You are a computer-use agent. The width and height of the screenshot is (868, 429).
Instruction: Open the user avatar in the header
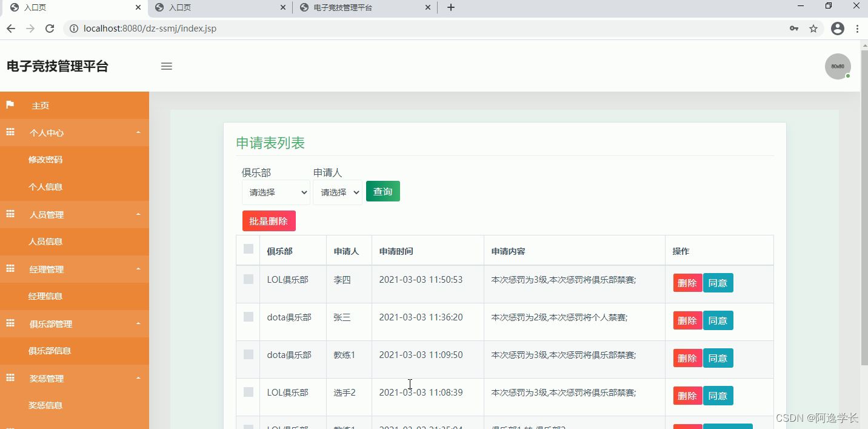tap(838, 66)
